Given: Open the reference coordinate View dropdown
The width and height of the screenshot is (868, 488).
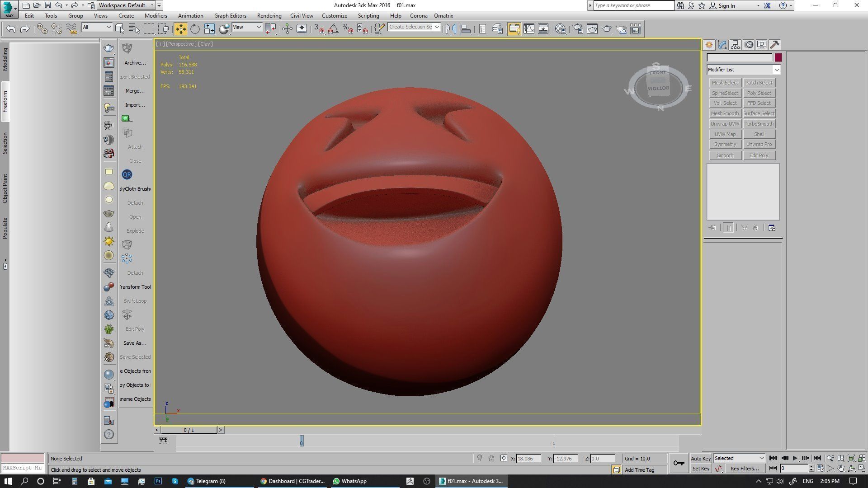Looking at the screenshot, I should [x=247, y=27].
